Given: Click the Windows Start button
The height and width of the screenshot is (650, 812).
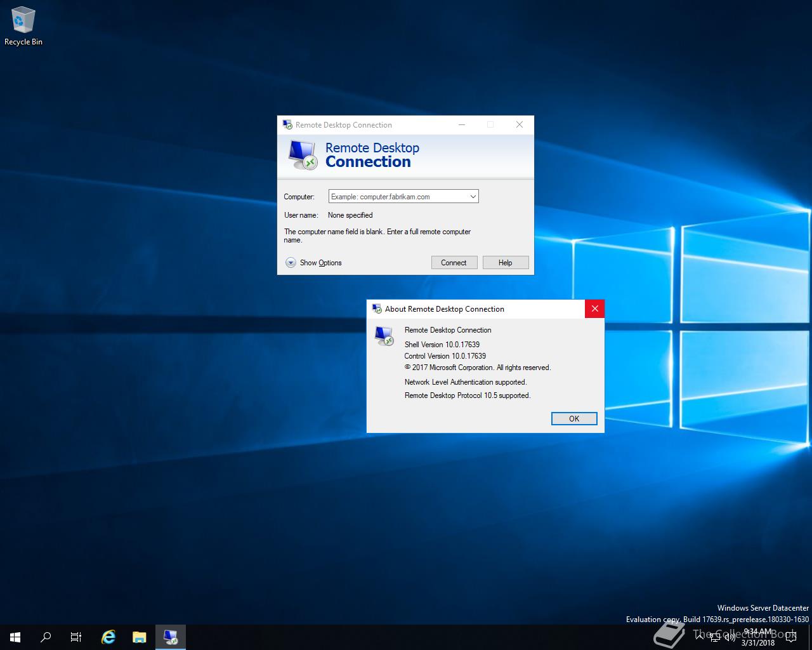Looking at the screenshot, I should [x=15, y=637].
